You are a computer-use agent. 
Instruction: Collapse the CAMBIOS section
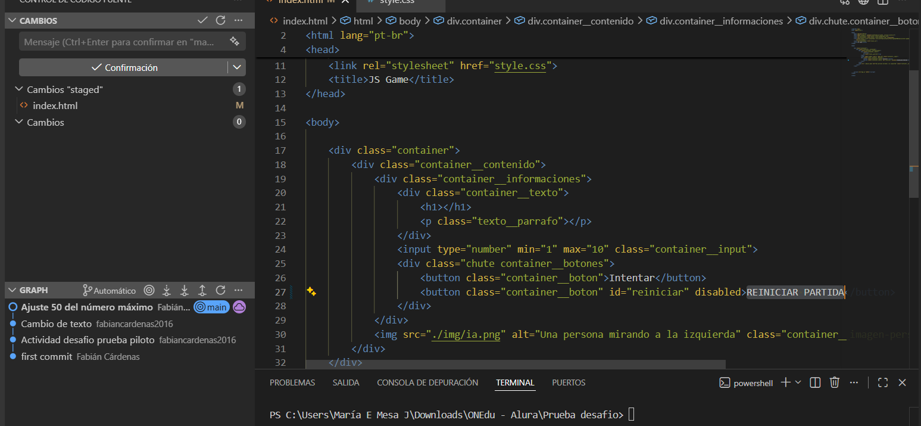12,21
